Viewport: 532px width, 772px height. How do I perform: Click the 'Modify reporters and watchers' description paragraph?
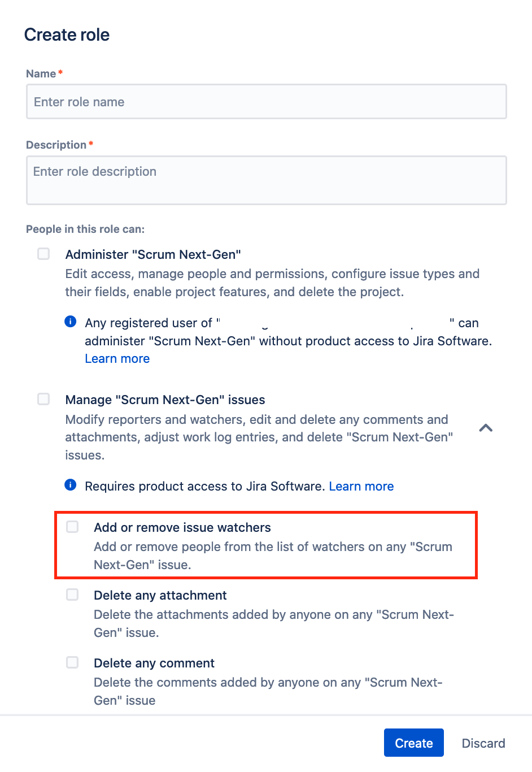click(x=259, y=437)
